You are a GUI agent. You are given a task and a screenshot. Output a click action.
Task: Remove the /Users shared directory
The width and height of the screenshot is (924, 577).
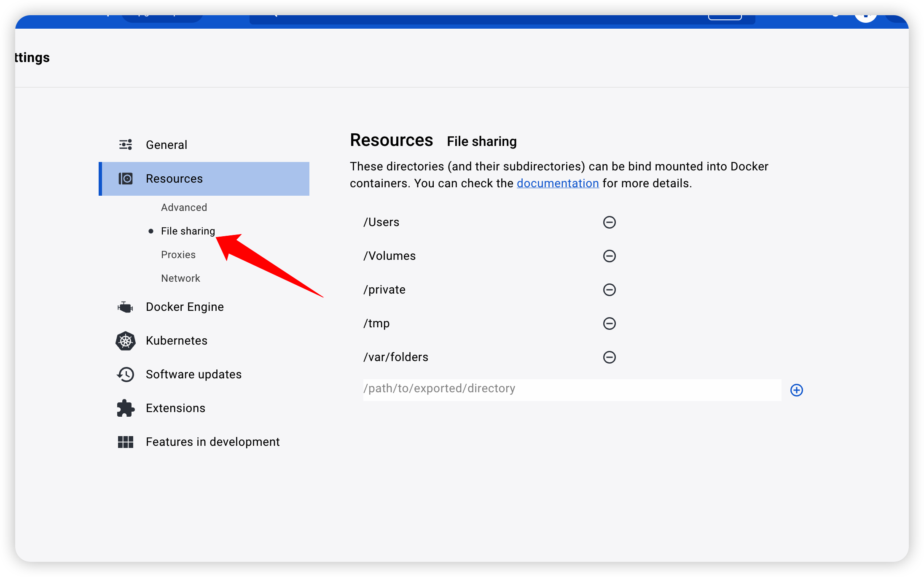(x=609, y=222)
